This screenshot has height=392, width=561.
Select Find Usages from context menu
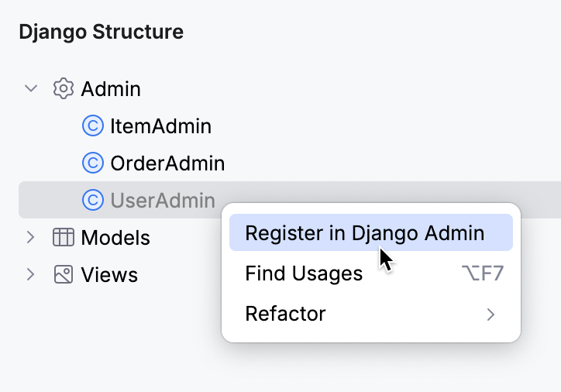point(304,273)
